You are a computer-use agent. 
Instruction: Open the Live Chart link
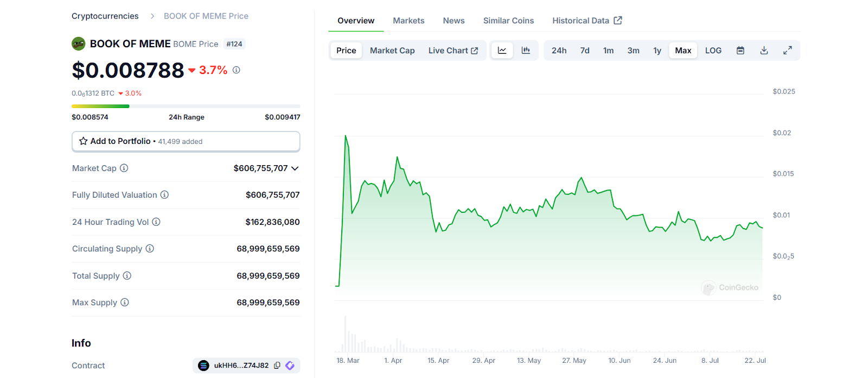point(453,51)
